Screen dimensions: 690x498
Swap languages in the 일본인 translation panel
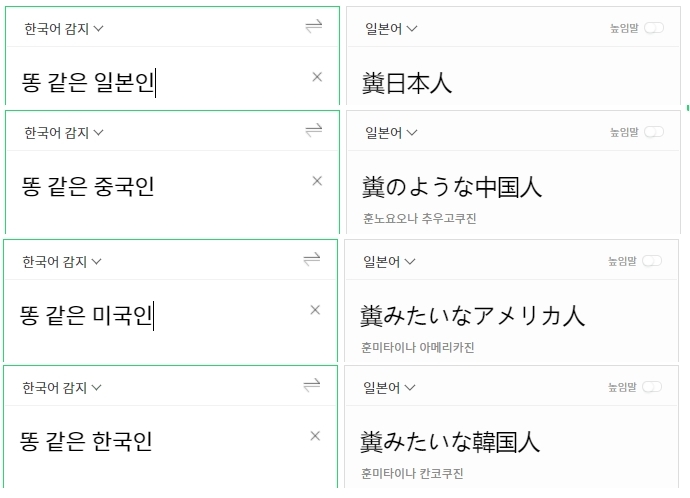pyautogui.click(x=314, y=27)
